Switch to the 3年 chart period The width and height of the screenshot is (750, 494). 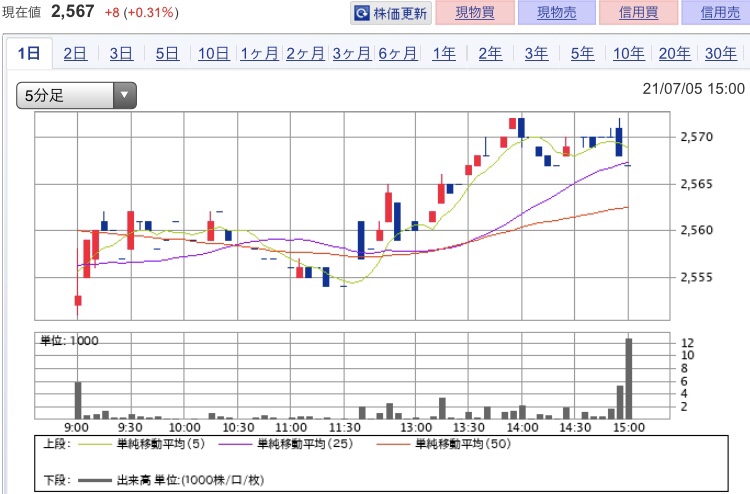pos(536,54)
